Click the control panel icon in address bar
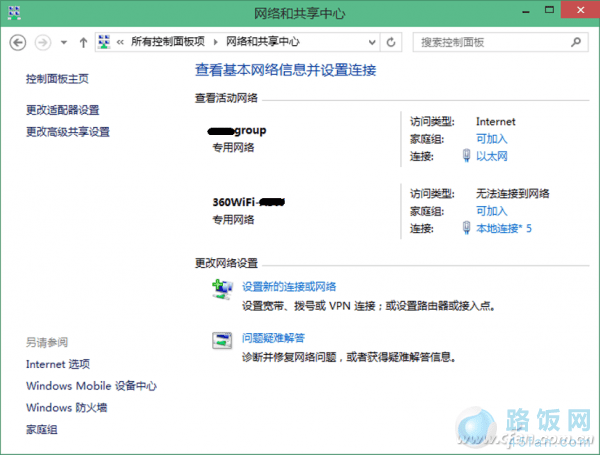 click(x=104, y=42)
